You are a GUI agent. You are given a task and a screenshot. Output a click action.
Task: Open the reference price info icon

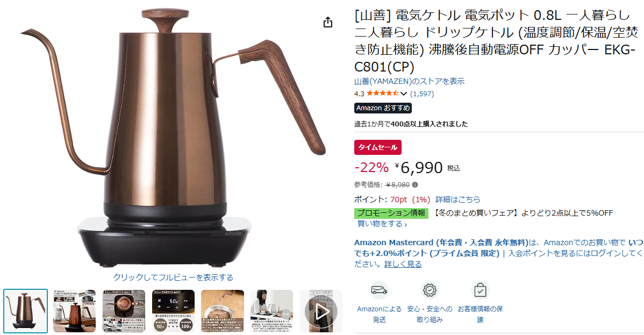[x=415, y=185]
